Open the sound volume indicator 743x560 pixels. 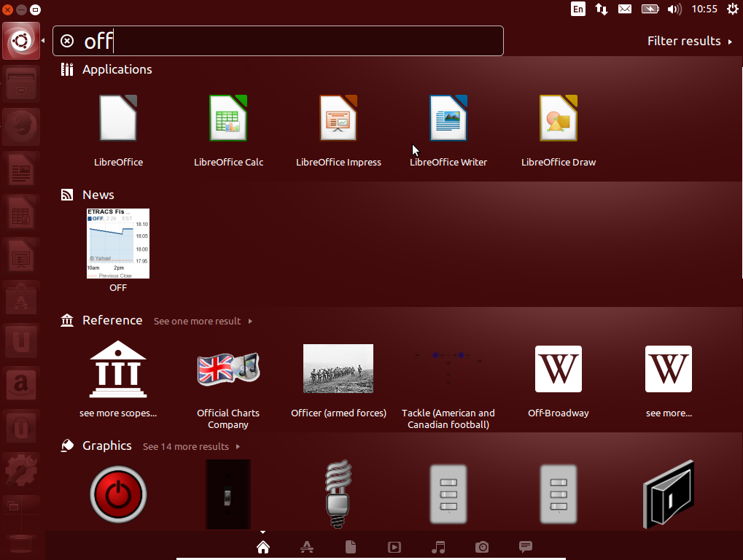click(674, 9)
